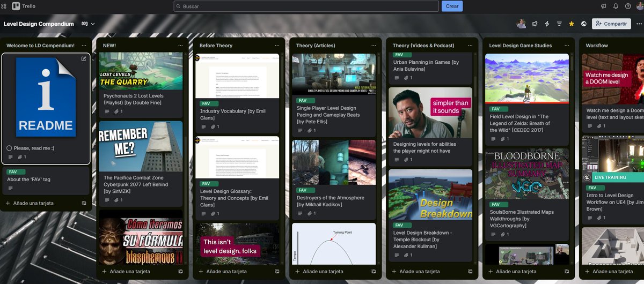Viewport: 644px width, 284px height.
Task: Click the Level Design Compendium board title
Action: [x=39, y=24]
